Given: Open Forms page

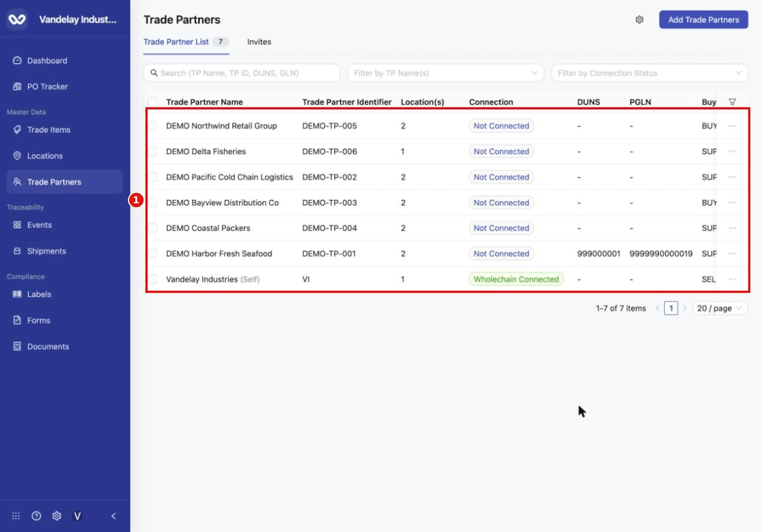Looking at the screenshot, I should click(64, 320).
